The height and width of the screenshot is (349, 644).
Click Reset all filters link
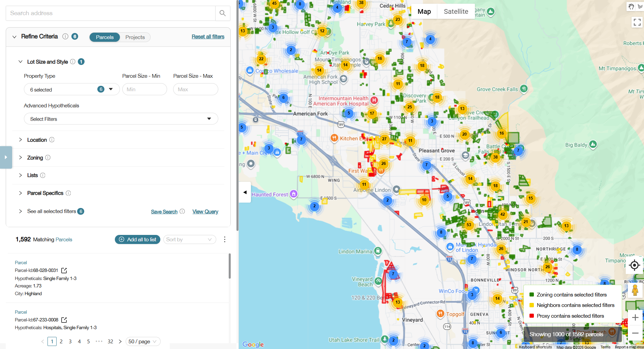[208, 37]
